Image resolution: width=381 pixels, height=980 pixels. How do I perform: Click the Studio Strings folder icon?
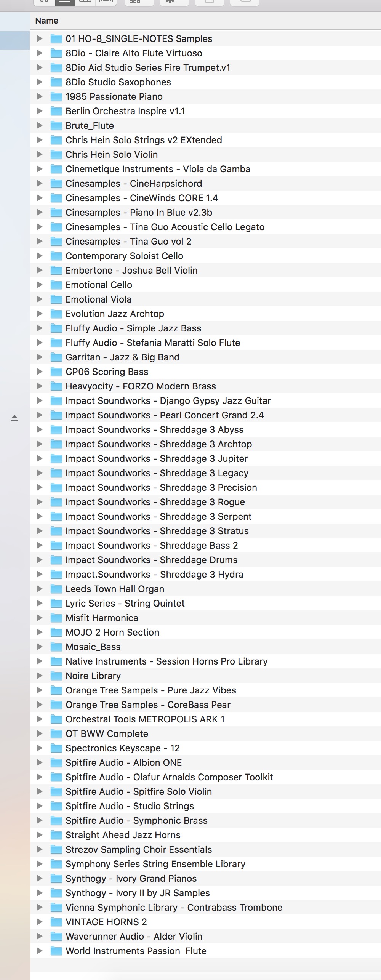coord(56,806)
